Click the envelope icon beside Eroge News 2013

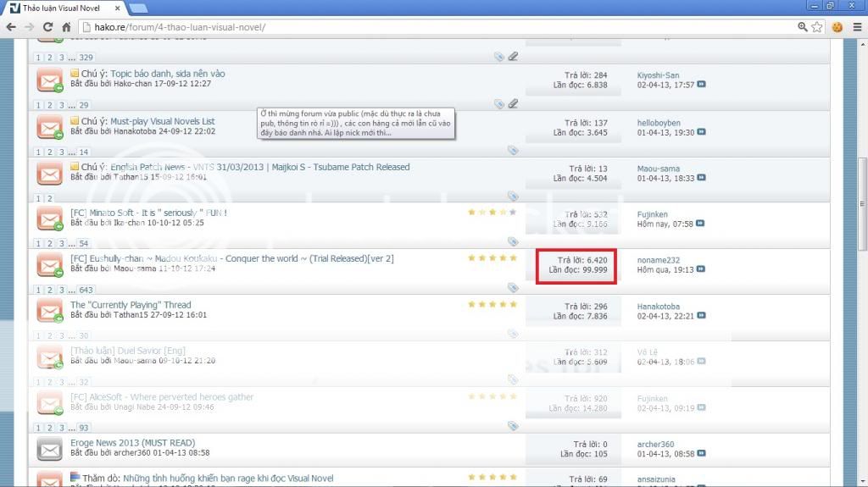(x=50, y=448)
